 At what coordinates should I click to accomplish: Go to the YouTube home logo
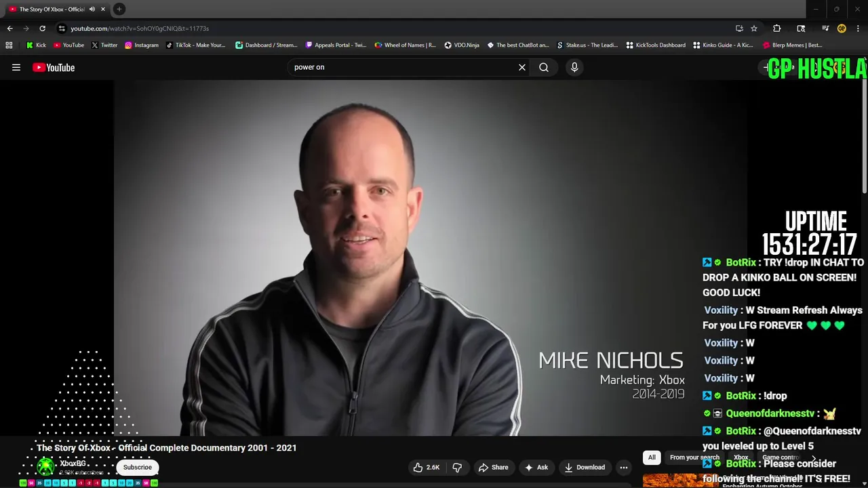click(54, 67)
